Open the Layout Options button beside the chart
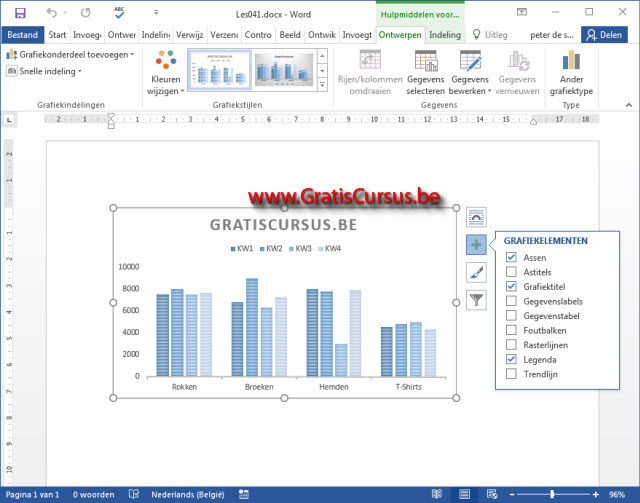Image resolution: width=640 pixels, height=503 pixels. [x=476, y=217]
